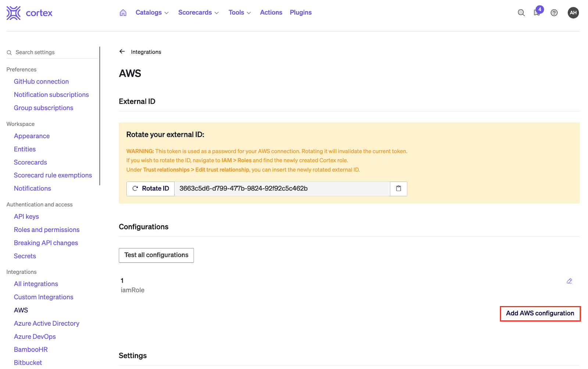This screenshot has height=369, width=588.
Task: Click the Cortex logo icon
Action: (14, 13)
